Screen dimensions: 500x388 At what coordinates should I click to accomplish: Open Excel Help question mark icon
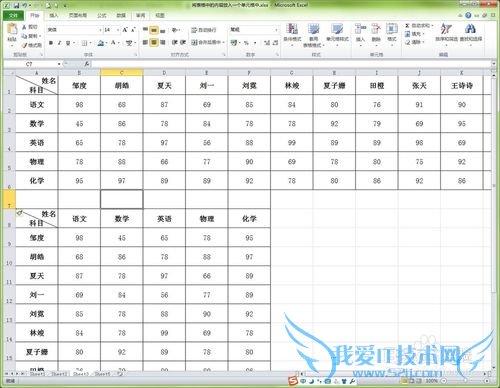(468, 15)
